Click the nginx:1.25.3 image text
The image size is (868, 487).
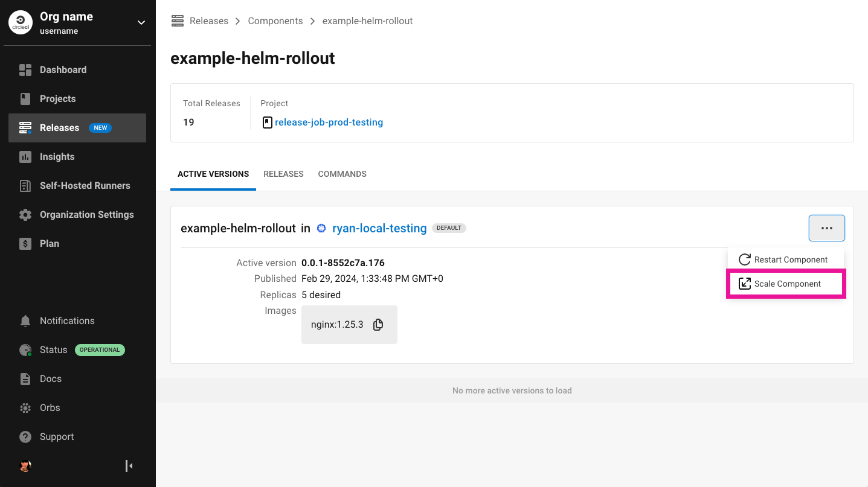pos(337,325)
